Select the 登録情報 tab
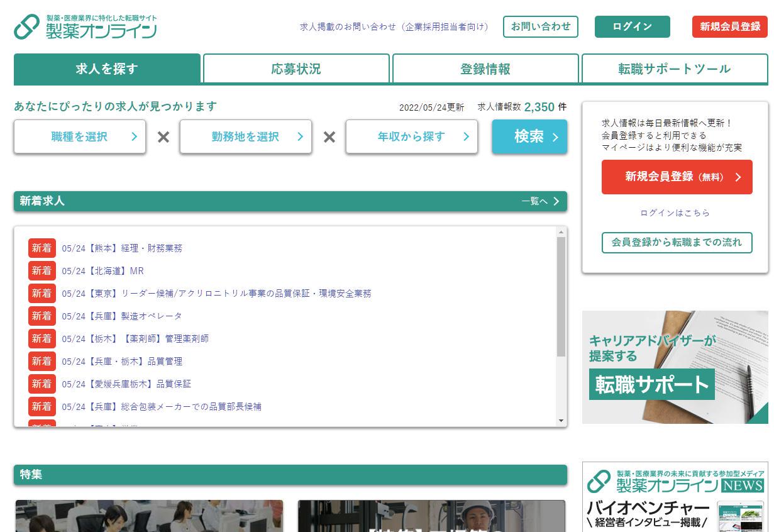Screen dimensions: 774x532 (485, 69)
